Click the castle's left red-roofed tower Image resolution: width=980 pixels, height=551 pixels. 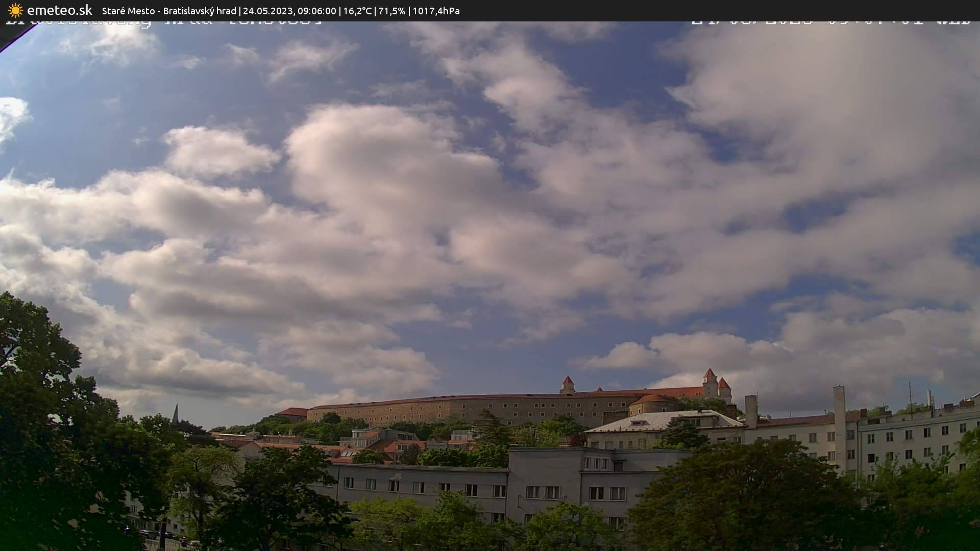point(567,385)
